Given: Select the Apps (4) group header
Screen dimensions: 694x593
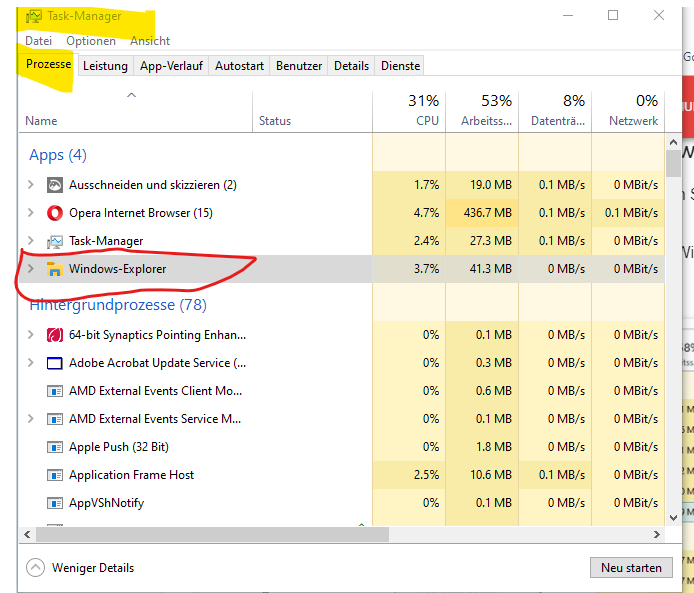Looking at the screenshot, I should (x=58, y=155).
